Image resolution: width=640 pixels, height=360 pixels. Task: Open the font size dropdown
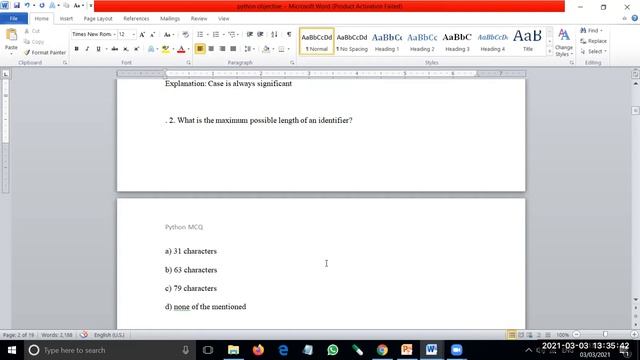pos(133,35)
